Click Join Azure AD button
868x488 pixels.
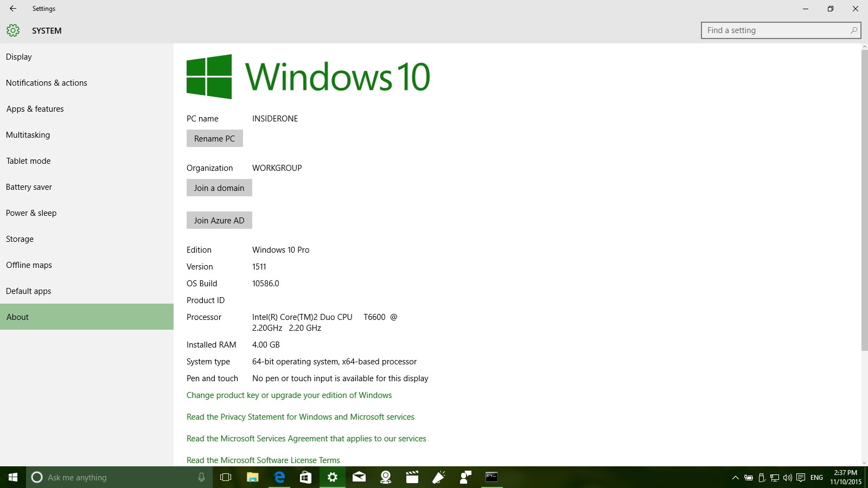[x=219, y=220]
